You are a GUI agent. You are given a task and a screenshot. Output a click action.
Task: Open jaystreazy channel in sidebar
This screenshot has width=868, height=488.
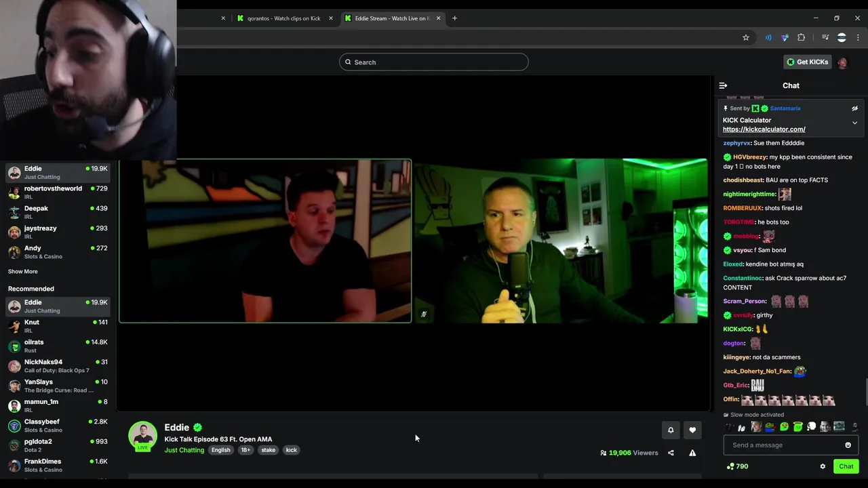click(x=58, y=232)
